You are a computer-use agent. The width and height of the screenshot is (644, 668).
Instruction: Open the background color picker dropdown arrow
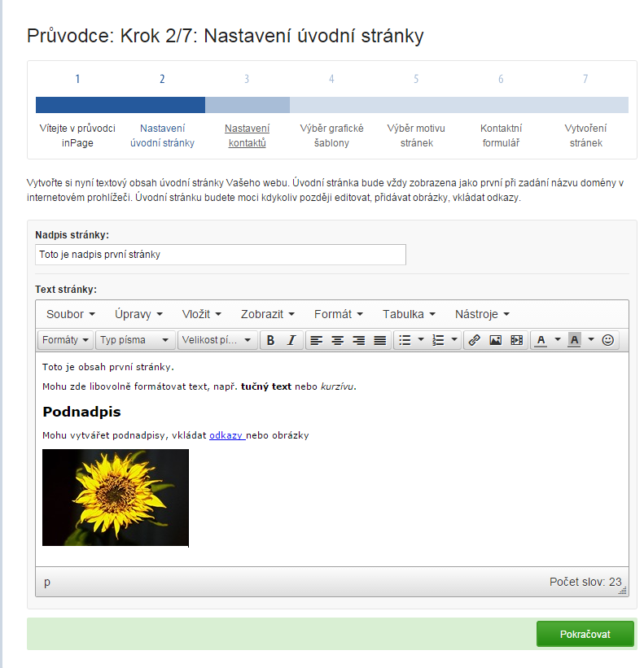click(591, 339)
